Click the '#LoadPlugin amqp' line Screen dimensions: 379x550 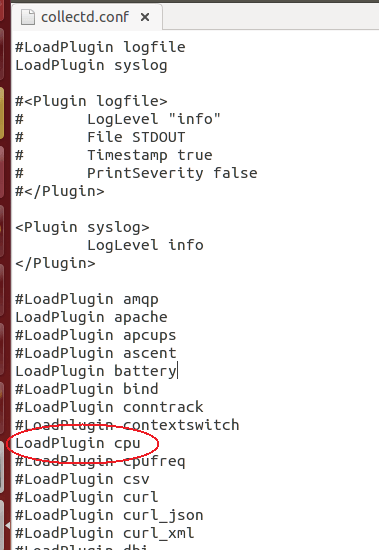point(87,299)
